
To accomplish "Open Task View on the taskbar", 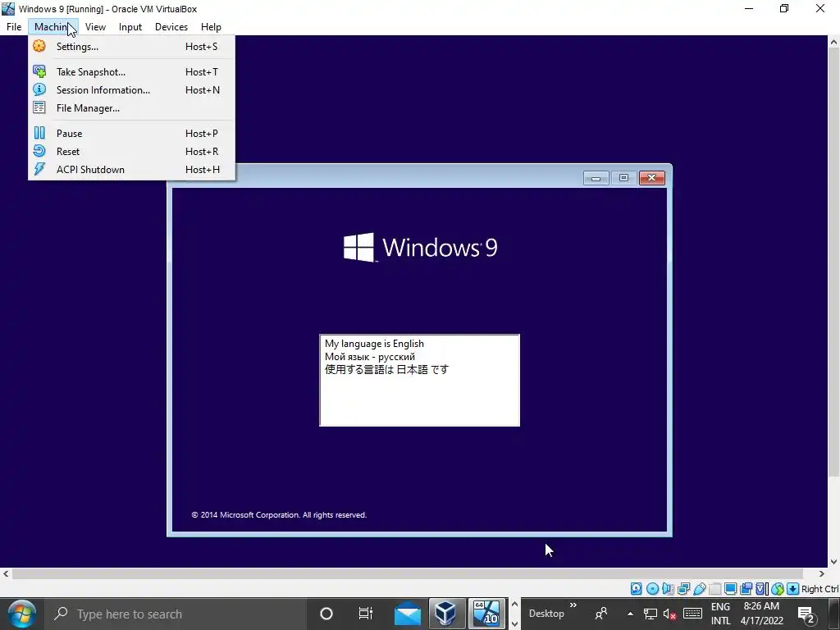I will pos(365,614).
